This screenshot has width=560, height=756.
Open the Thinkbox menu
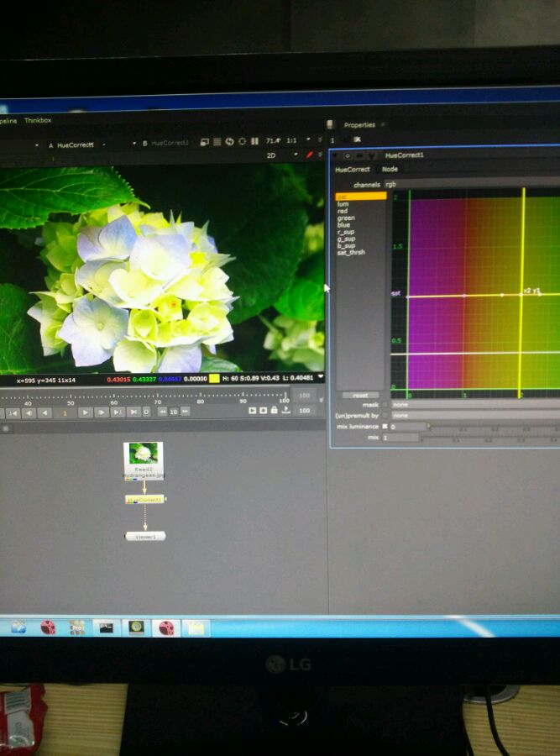(x=38, y=120)
